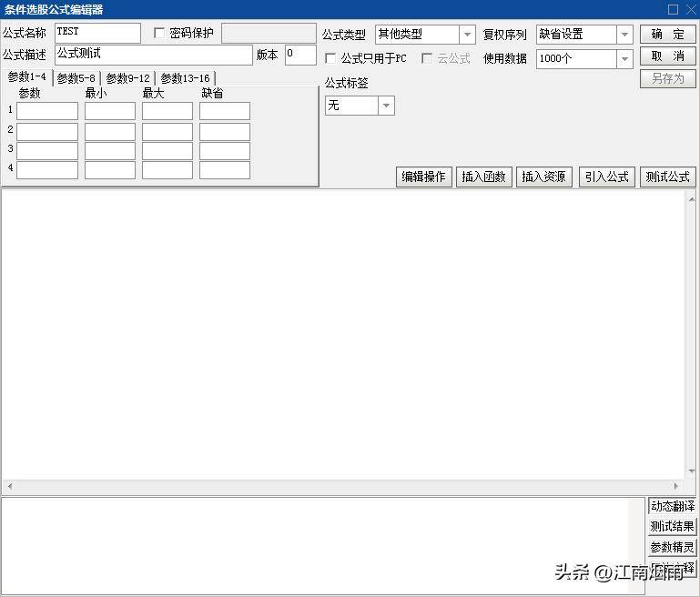Click row 2 缺省 default field
This screenshot has width=700, height=597.
tap(225, 132)
